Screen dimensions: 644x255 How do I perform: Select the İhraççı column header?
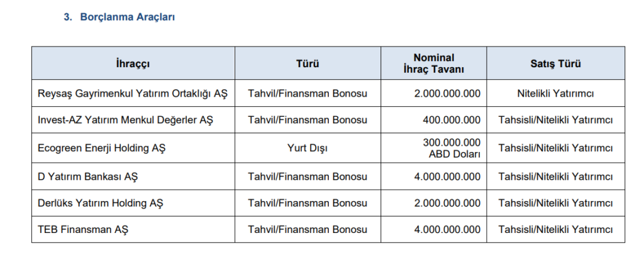click(x=133, y=63)
